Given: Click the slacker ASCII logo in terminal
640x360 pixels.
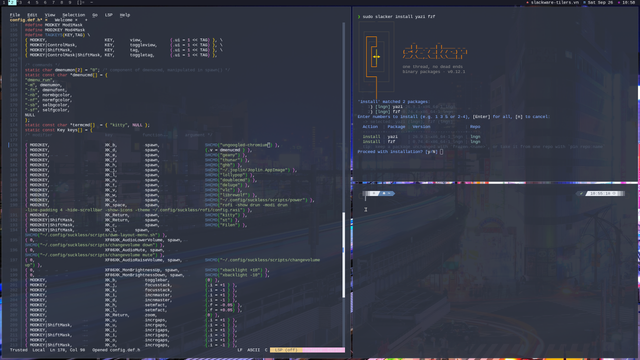Looking at the screenshot, I should point(435,52).
